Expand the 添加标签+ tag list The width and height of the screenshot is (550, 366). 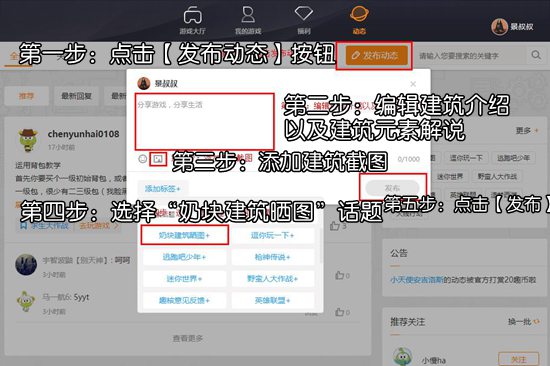coord(162,189)
